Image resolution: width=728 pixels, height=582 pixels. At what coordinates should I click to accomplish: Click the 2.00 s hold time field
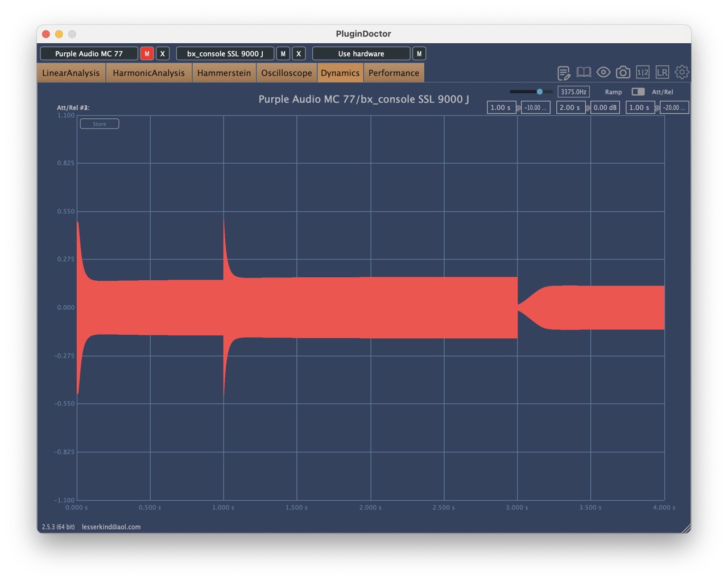click(570, 107)
